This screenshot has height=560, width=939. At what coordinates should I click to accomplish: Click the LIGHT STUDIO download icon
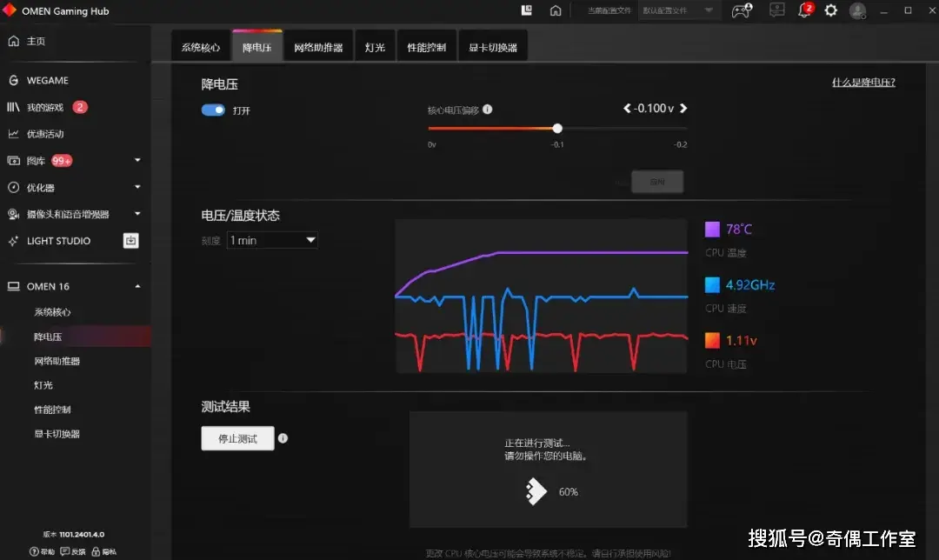pos(130,241)
